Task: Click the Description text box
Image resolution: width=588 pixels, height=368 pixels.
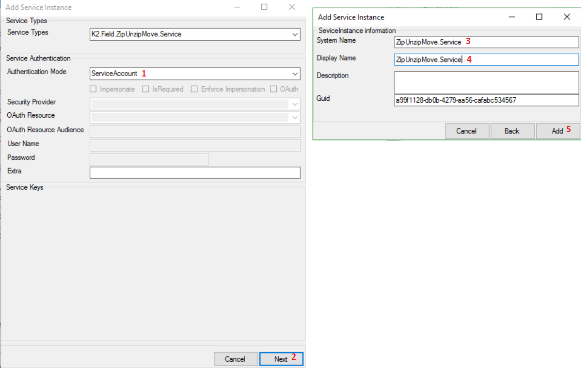Action: 486,82
